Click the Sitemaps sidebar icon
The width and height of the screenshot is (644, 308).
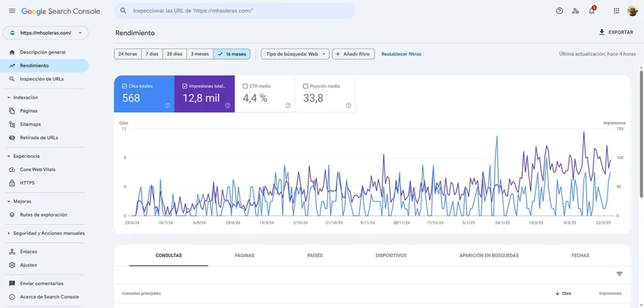13,124
